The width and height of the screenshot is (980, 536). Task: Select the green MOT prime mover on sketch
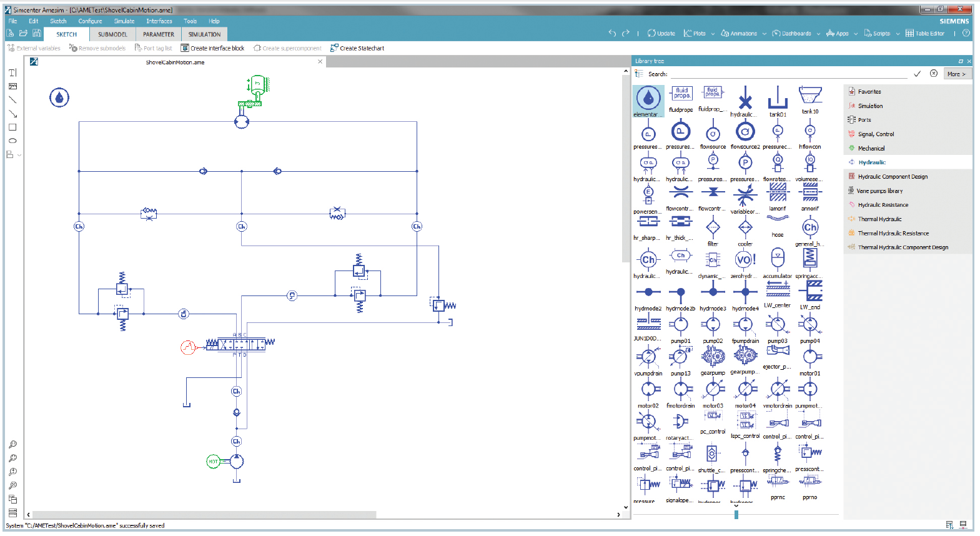click(x=214, y=462)
